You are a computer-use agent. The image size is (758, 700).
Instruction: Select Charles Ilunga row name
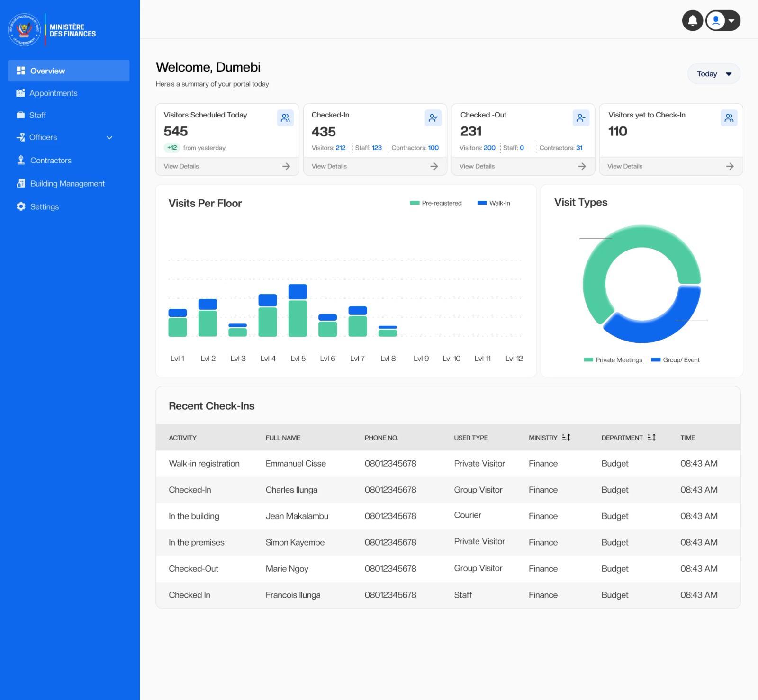point(291,490)
